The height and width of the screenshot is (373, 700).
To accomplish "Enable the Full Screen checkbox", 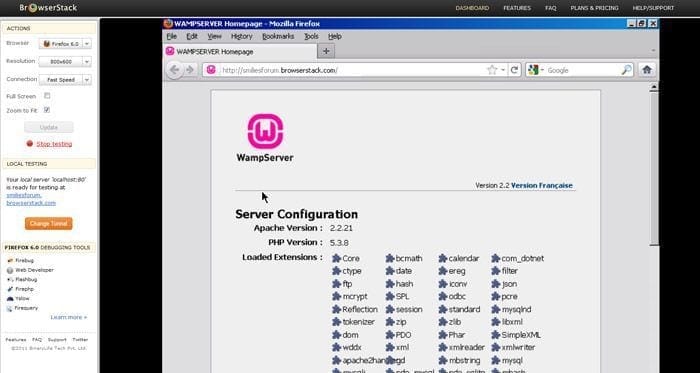I will click(x=47, y=95).
